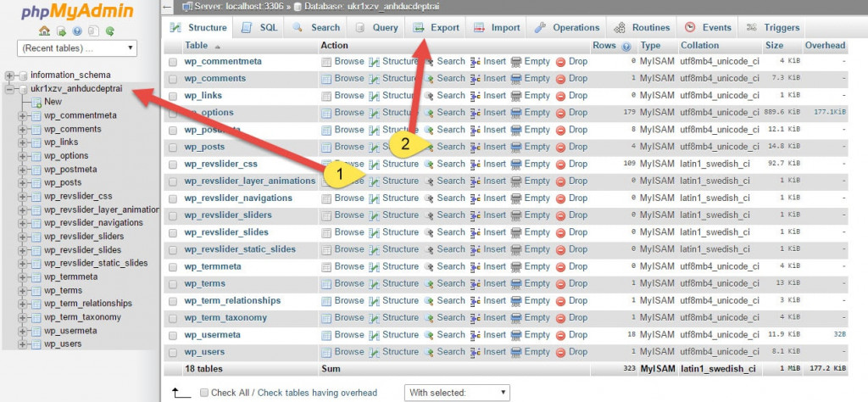Expand wp_links in the sidebar tree
The height and width of the screenshot is (402, 868).
(23, 142)
